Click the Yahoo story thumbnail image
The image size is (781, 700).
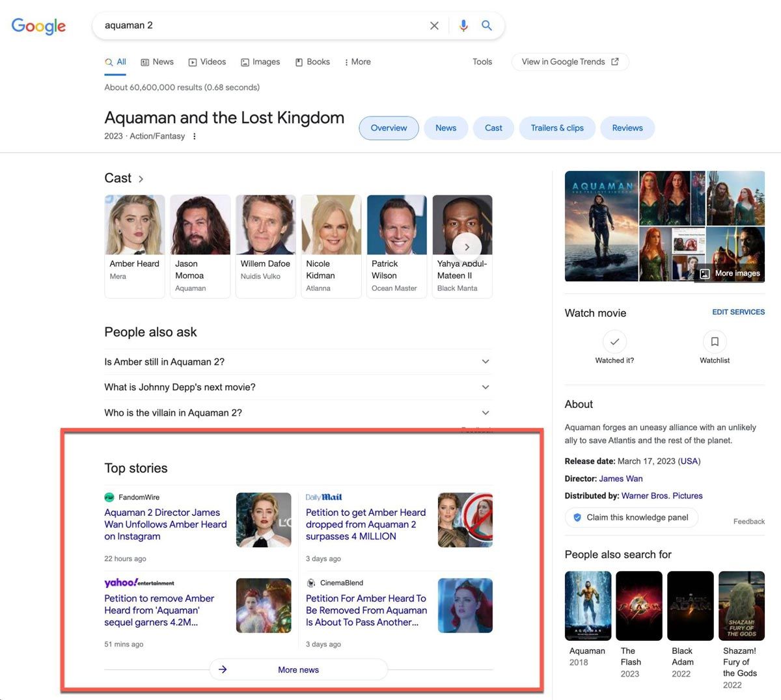[264, 606]
